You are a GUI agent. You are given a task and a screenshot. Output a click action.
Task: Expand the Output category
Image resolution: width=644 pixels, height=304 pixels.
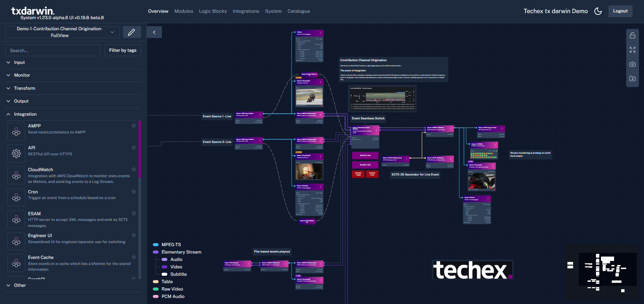pyautogui.click(x=73, y=101)
